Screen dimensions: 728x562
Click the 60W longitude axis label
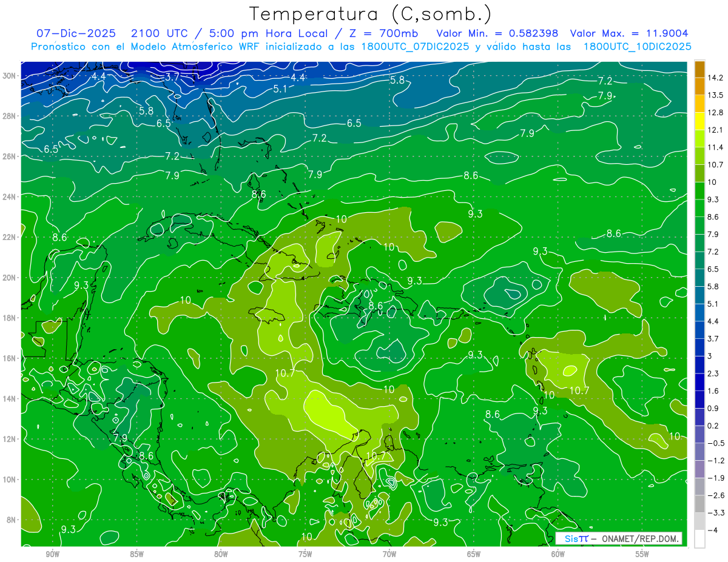tap(558, 554)
